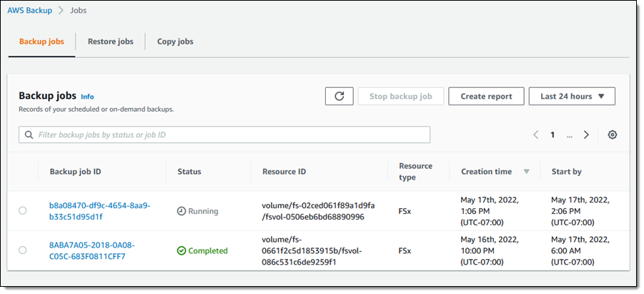This screenshot has width=644, height=294.
Task: Click the pagination ellipsis
Action: pos(569,136)
